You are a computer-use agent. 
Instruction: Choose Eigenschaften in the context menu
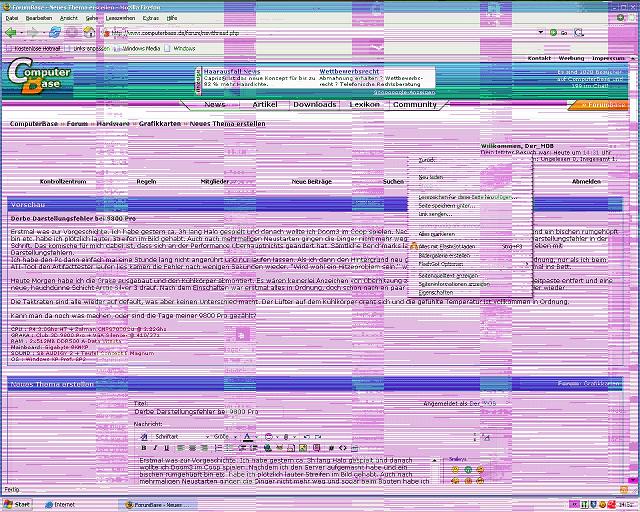[471, 292]
